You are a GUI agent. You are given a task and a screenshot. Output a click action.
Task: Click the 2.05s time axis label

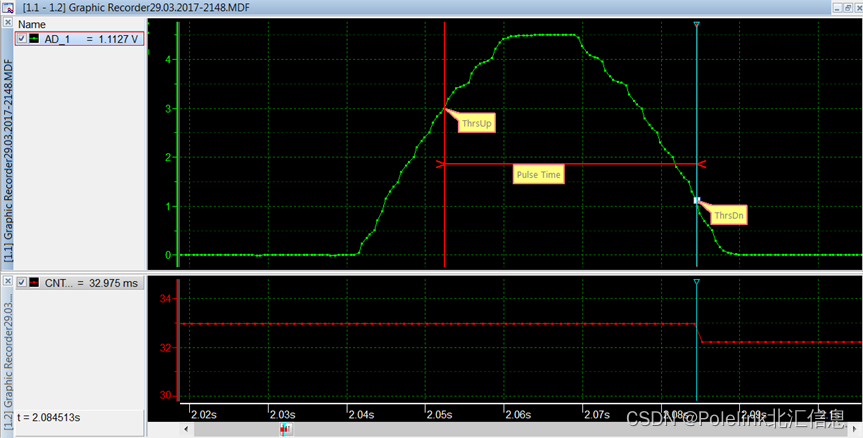(440, 414)
